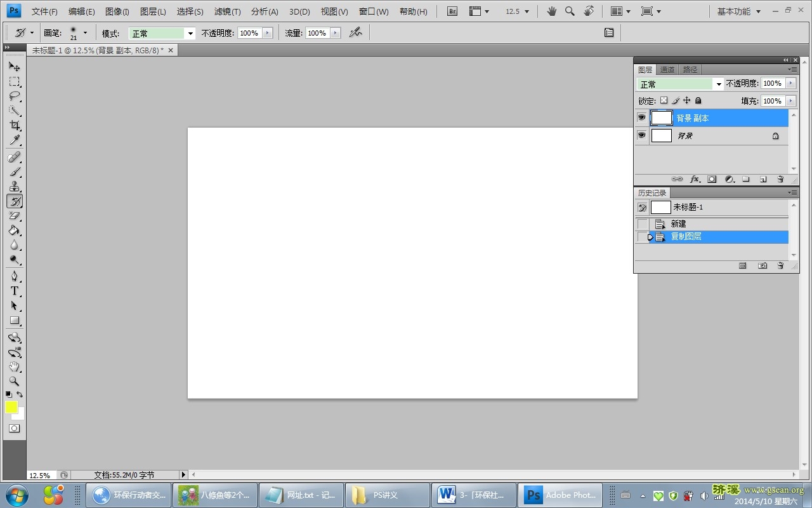Enable airbrush mode in options bar
The image size is (812, 508).
click(355, 32)
